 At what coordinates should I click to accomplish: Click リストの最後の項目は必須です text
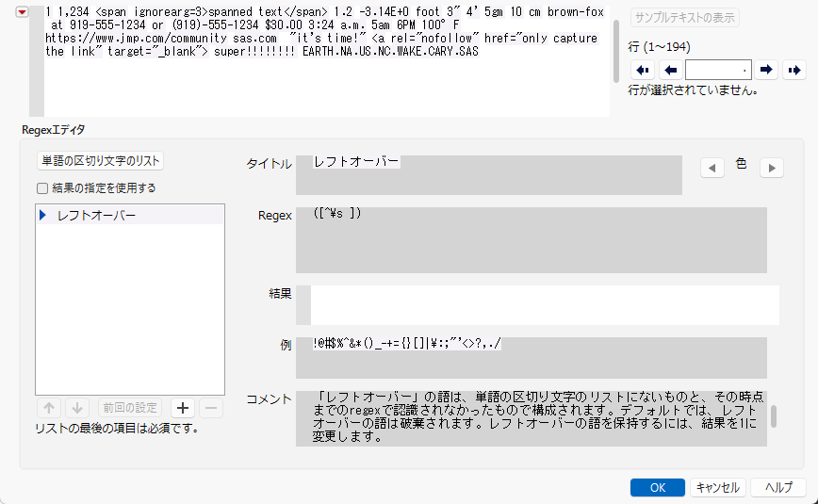[116, 429]
